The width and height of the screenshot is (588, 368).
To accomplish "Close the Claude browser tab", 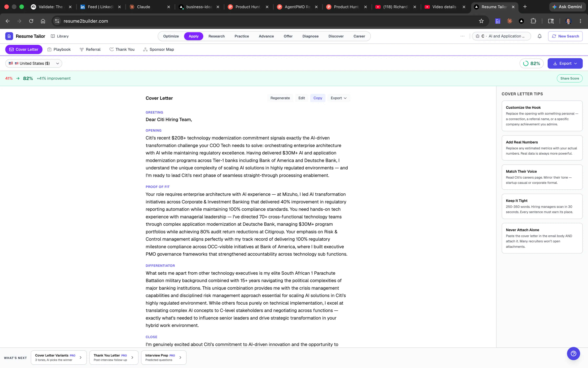I will click(169, 7).
